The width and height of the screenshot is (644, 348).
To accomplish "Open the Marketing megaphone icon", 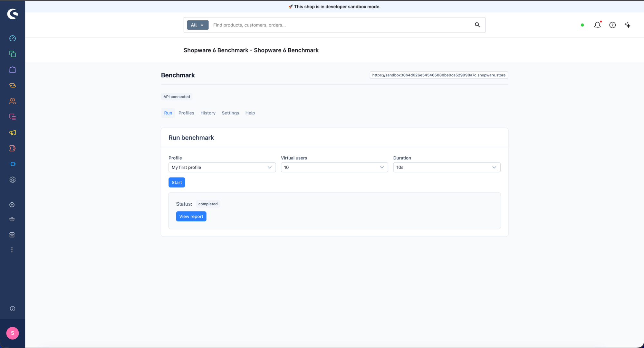I will coord(13,132).
